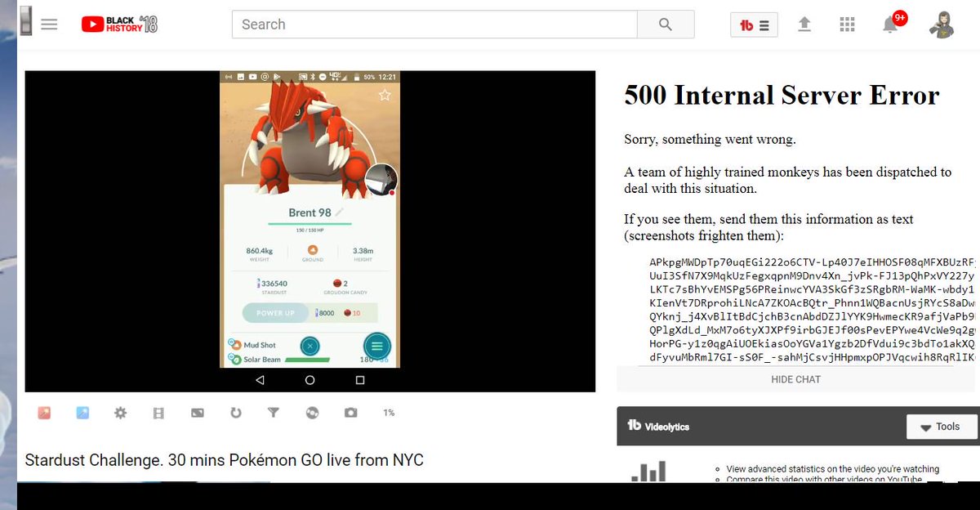Open the hamburger guide menu
The width and height of the screenshot is (980, 510).
coord(49,25)
